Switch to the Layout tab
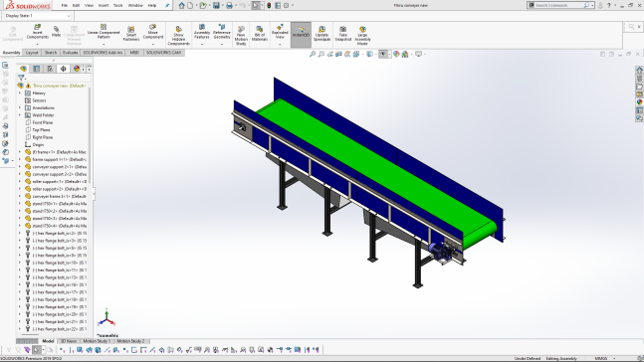The image size is (644, 362). tap(32, 53)
